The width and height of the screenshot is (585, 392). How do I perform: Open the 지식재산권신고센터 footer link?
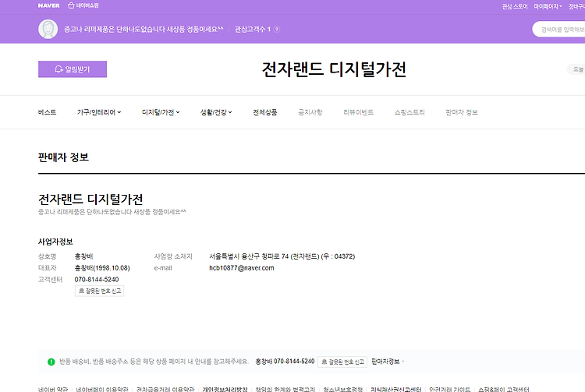pos(395,390)
